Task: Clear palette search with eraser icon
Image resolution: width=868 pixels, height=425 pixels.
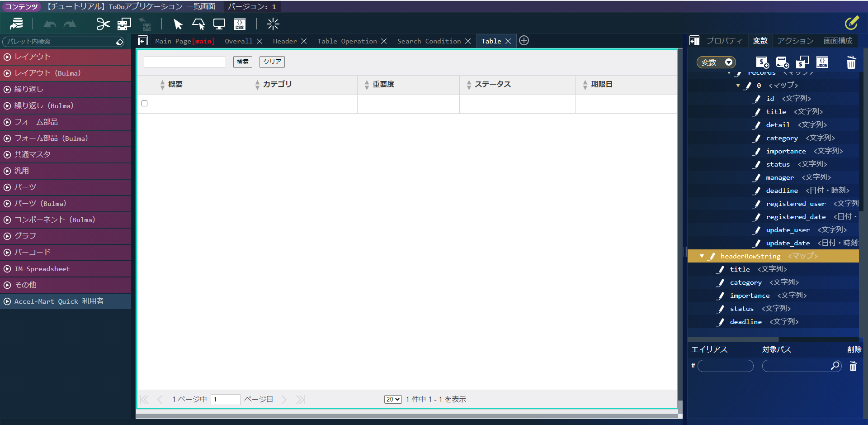Action: point(120,42)
